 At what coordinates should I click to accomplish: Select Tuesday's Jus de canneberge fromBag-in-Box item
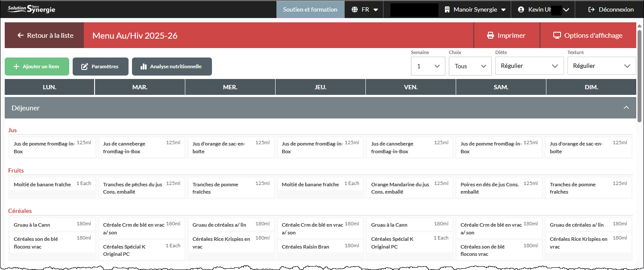pyautogui.click(x=141, y=147)
